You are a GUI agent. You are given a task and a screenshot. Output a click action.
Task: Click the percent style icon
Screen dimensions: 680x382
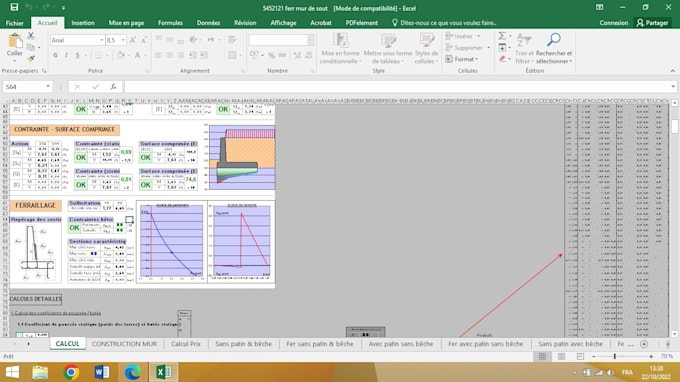(x=271, y=55)
